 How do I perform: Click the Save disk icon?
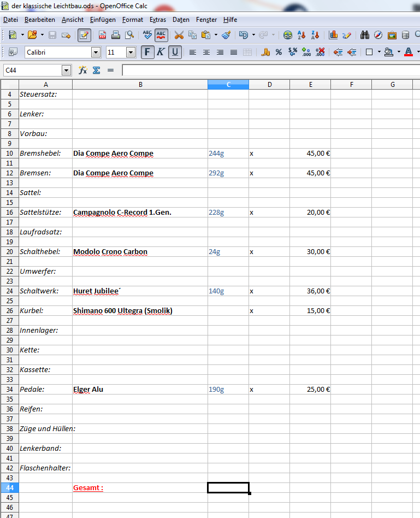52,34
